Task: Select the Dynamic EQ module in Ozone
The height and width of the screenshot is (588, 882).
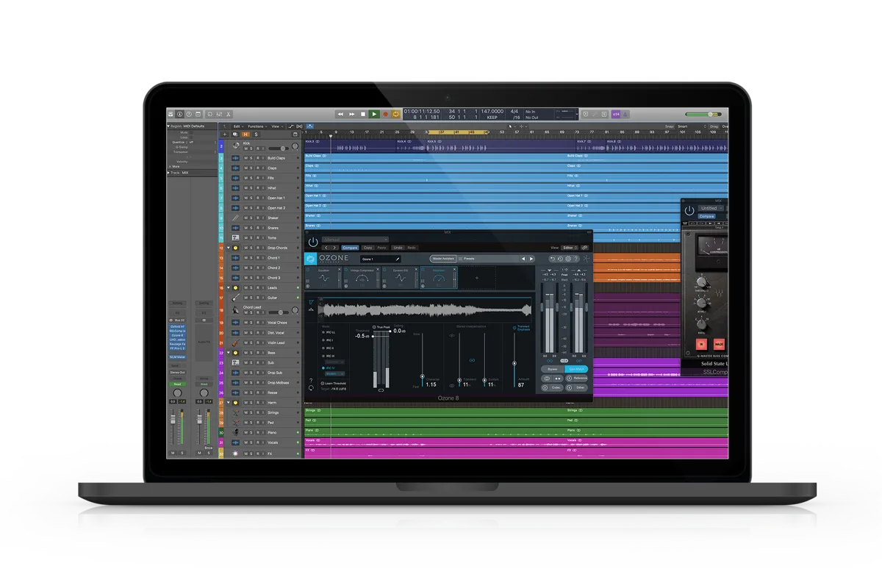Action: (x=400, y=277)
